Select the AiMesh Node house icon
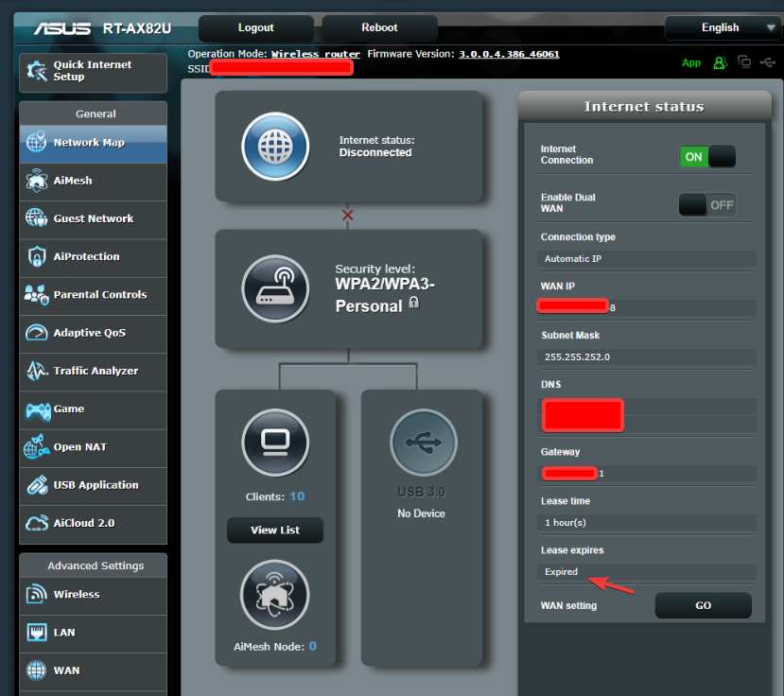Screen dimensions: 784x696 pyautogui.click(x=275, y=595)
